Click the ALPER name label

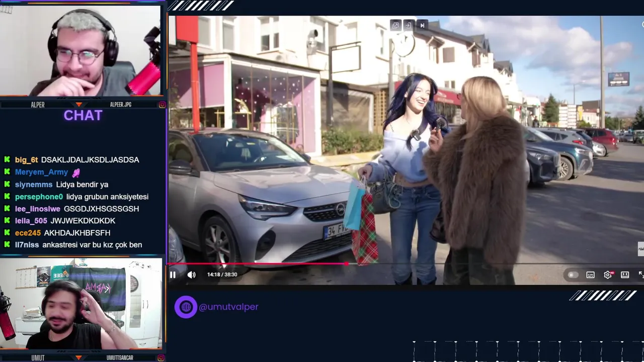pyautogui.click(x=38, y=105)
